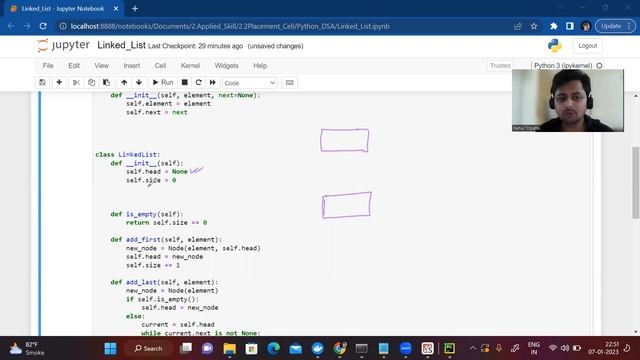
Task: Click the def is_empty code line
Action: pos(147,214)
